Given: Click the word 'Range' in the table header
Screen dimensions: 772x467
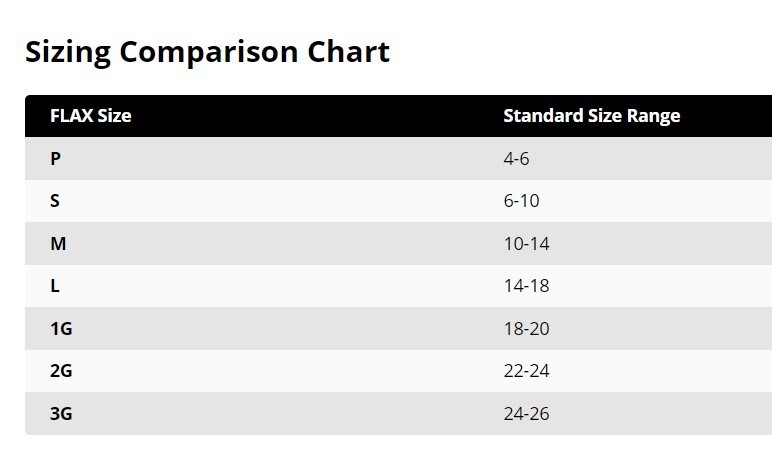Looking at the screenshot, I should pyautogui.click(x=653, y=116).
